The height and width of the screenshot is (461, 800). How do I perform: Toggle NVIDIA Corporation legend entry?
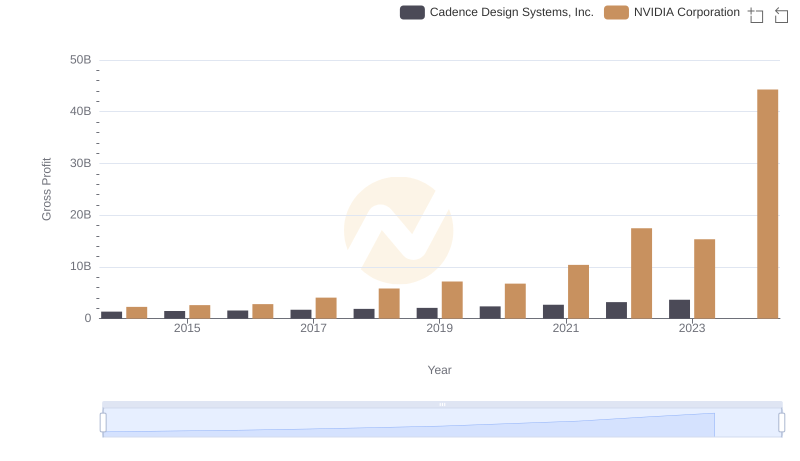tap(672, 12)
